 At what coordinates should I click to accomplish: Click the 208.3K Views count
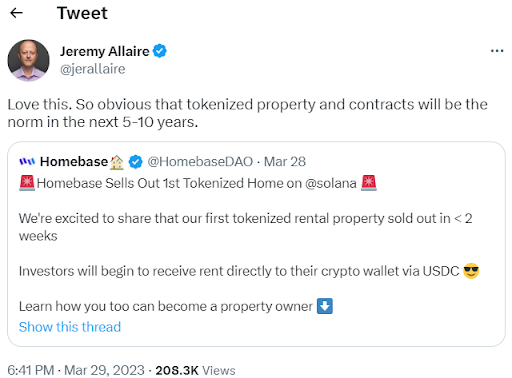pos(195,370)
